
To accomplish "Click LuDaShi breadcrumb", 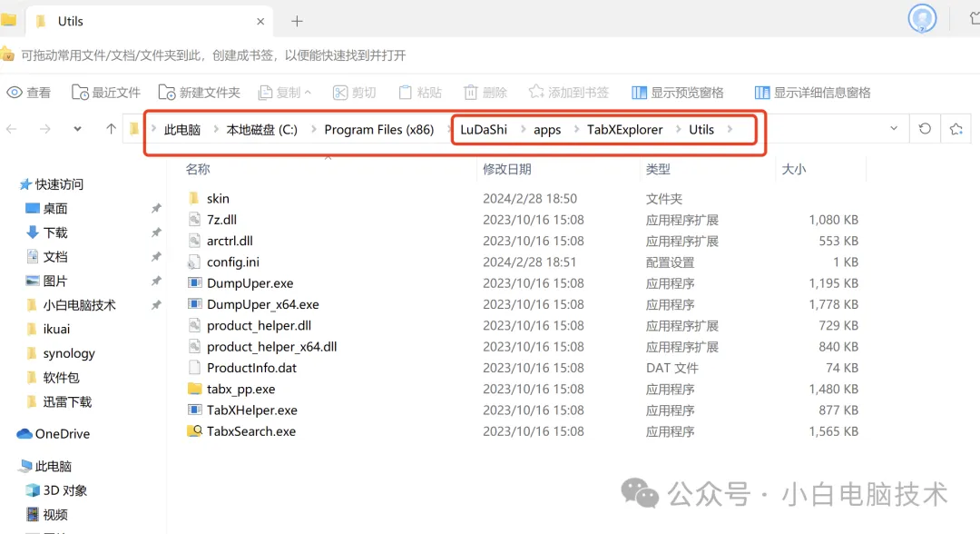I will point(484,130).
